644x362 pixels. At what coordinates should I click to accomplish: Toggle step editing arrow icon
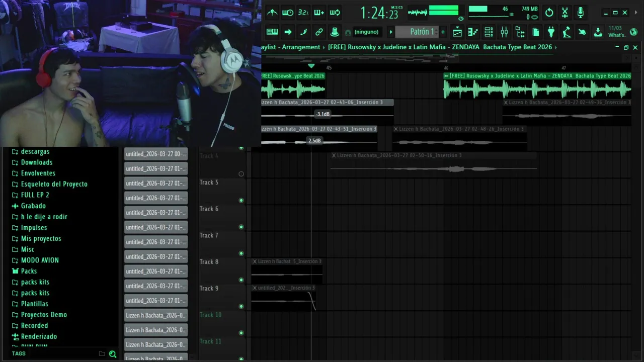click(288, 32)
